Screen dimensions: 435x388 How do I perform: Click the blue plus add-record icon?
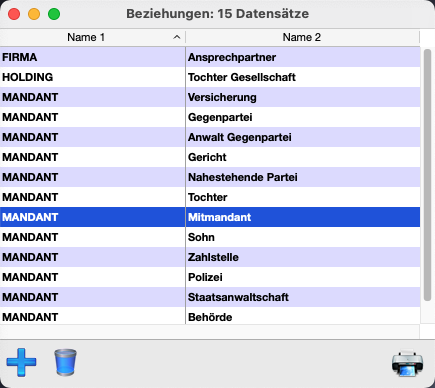21,362
